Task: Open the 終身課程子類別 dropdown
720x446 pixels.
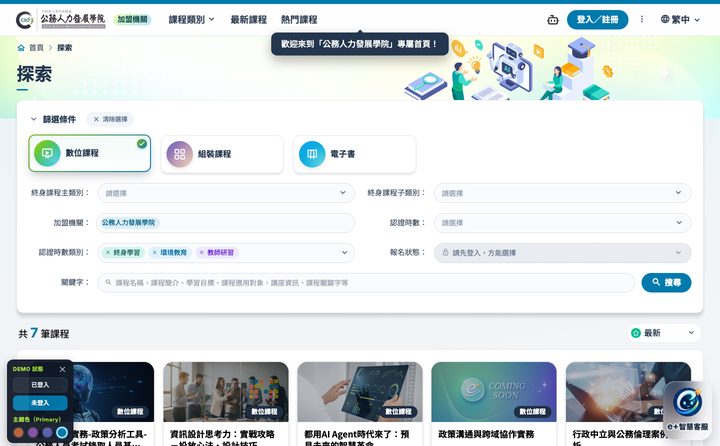Action: pyautogui.click(x=562, y=193)
